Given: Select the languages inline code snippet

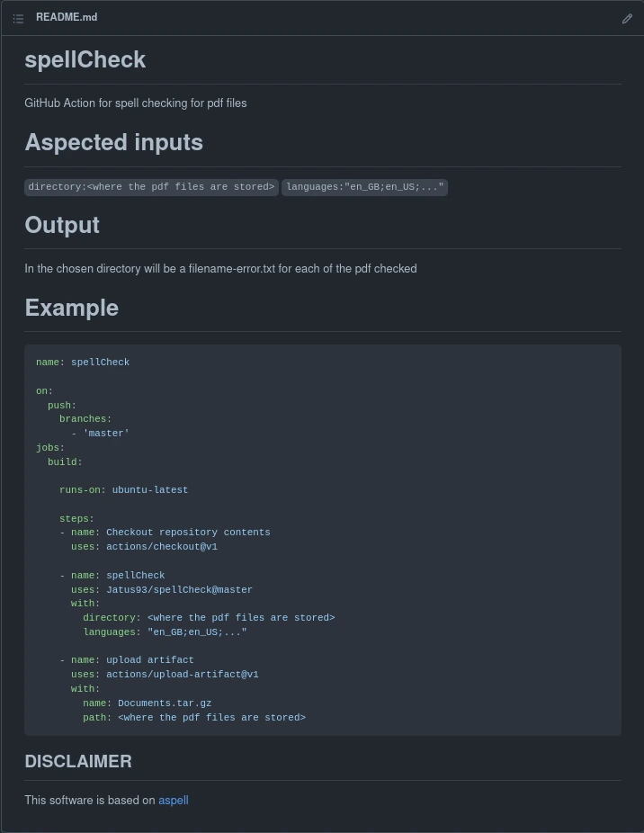Looking at the screenshot, I should tap(364, 187).
